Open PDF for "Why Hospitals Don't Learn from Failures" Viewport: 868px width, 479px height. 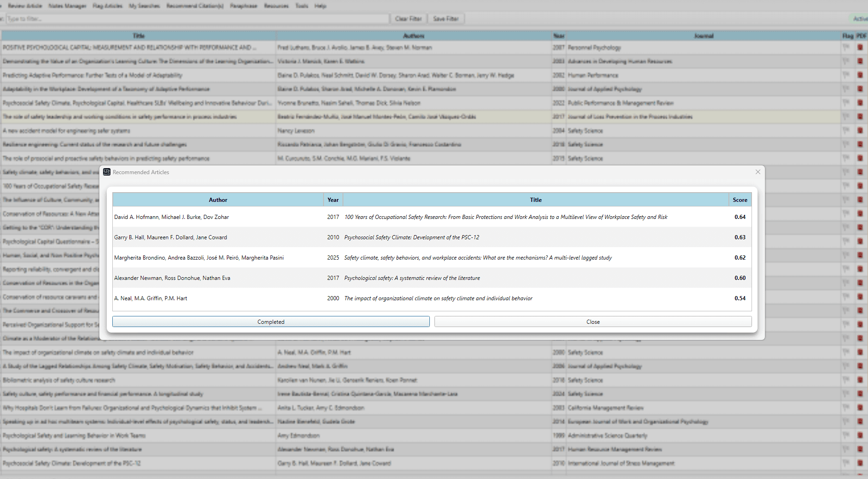pos(860,407)
